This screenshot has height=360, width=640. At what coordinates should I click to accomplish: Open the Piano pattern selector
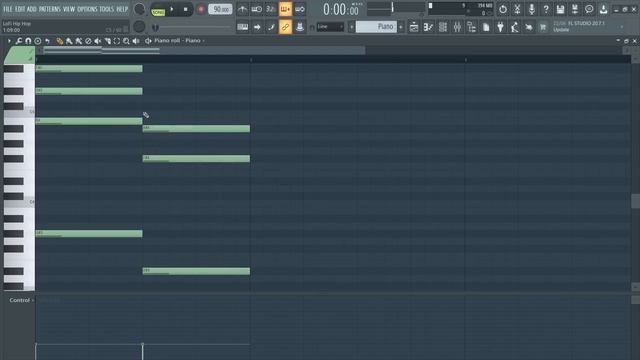pos(376,27)
